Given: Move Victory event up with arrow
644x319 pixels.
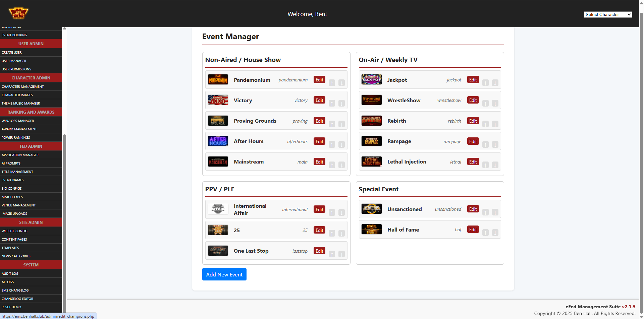Looking at the screenshot, I should pos(332,103).
